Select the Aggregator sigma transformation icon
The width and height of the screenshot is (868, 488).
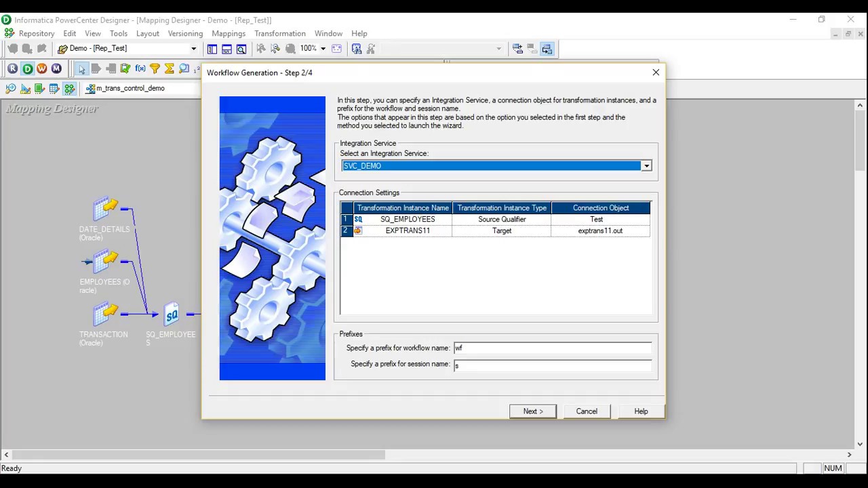point(170,68)
